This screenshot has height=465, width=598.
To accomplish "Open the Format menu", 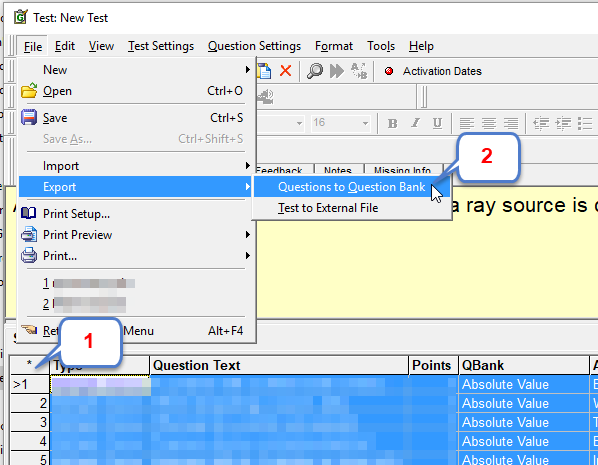I will pyautogui.click(x=334, y=47).
